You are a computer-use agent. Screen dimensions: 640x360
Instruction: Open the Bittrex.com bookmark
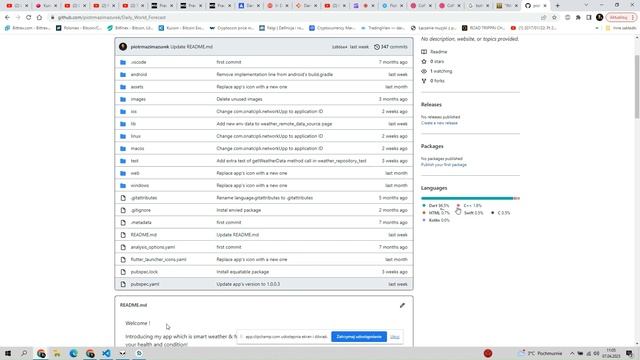27,28
